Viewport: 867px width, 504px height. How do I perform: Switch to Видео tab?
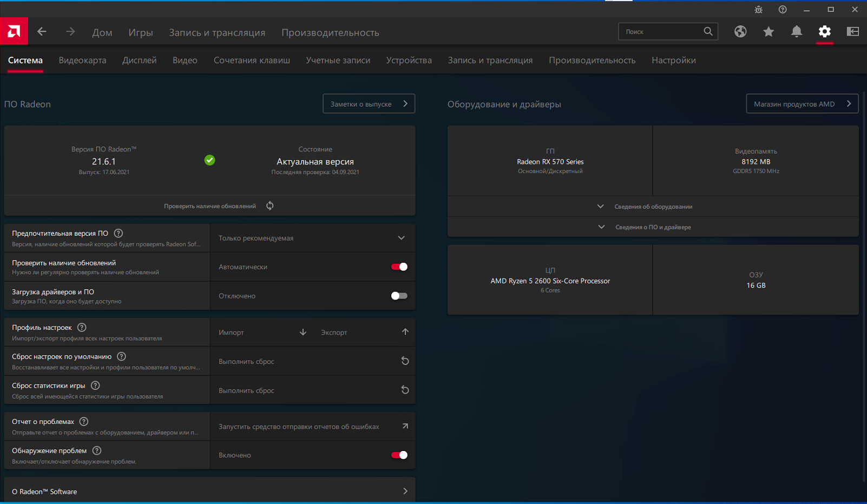pyautogui.click(x=185, y=60)
